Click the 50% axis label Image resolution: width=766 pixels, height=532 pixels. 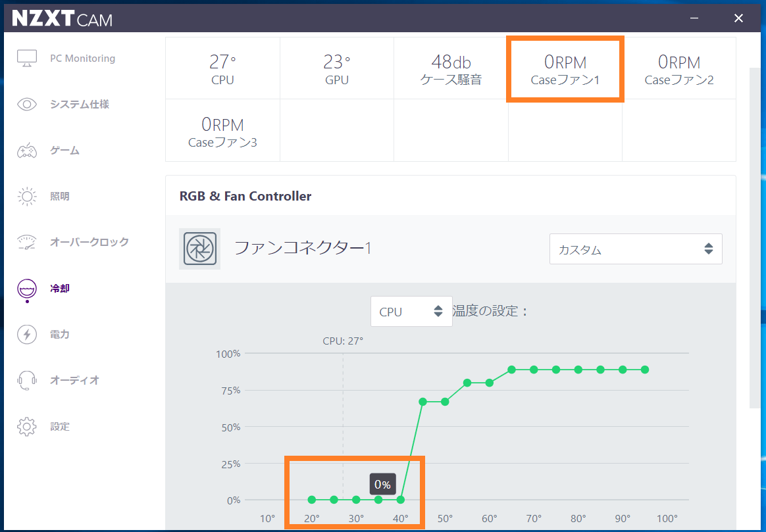[x=230, y=427]
